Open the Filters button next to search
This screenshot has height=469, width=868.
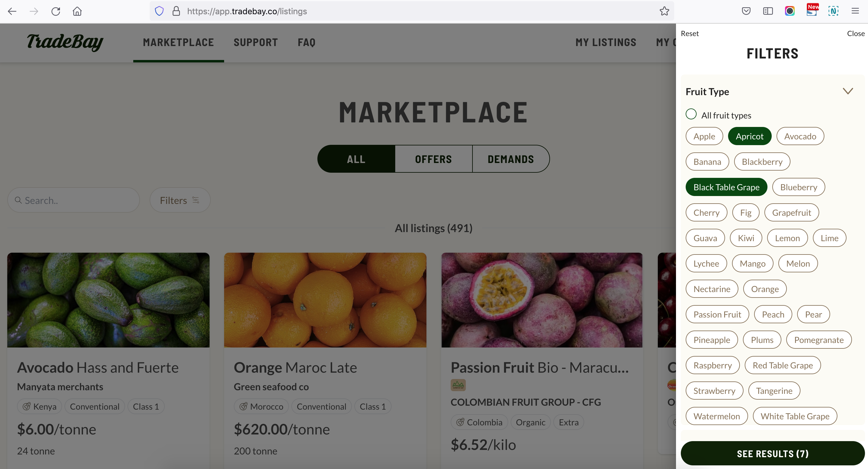pos(180,200)
